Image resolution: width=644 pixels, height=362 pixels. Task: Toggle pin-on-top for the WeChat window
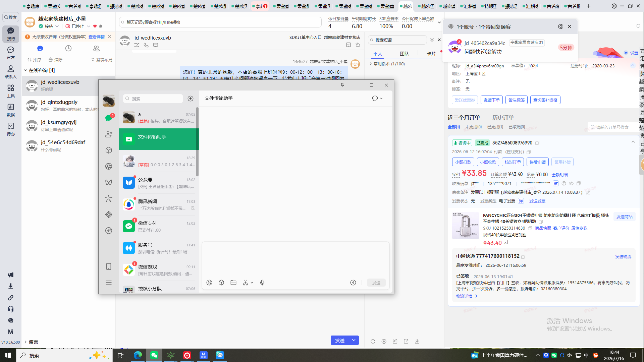click(342, 85)
